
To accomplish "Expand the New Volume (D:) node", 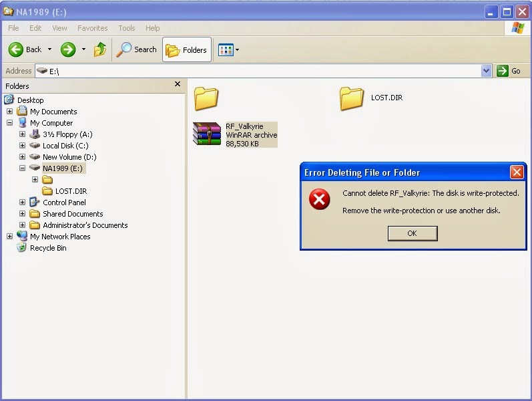I will [x=22, y=156].
